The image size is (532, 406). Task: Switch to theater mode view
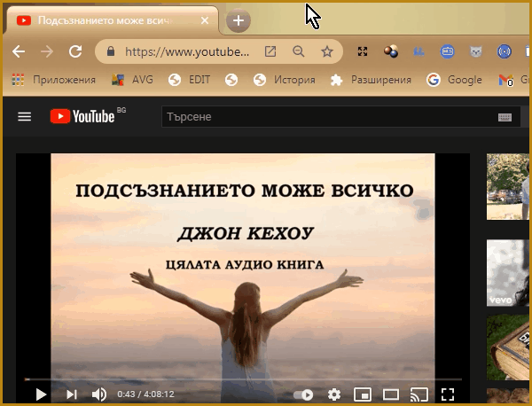[390, 394]
